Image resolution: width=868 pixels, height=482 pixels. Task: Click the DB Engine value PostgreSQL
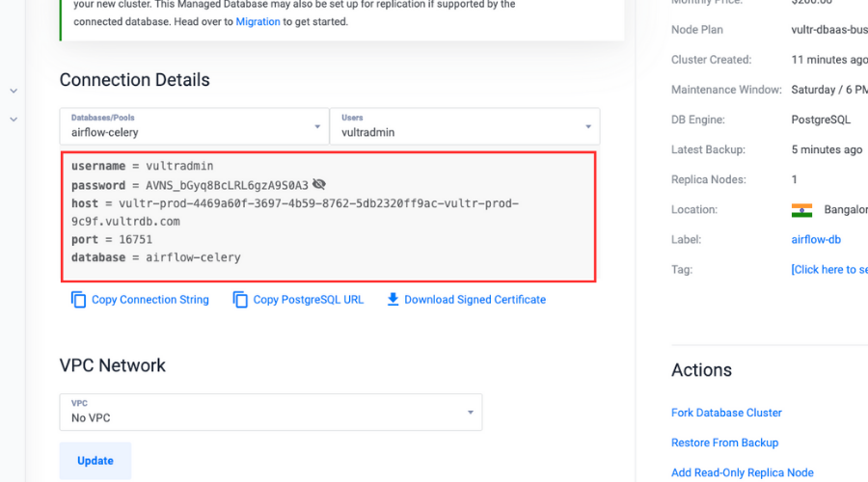pos(821,120)
